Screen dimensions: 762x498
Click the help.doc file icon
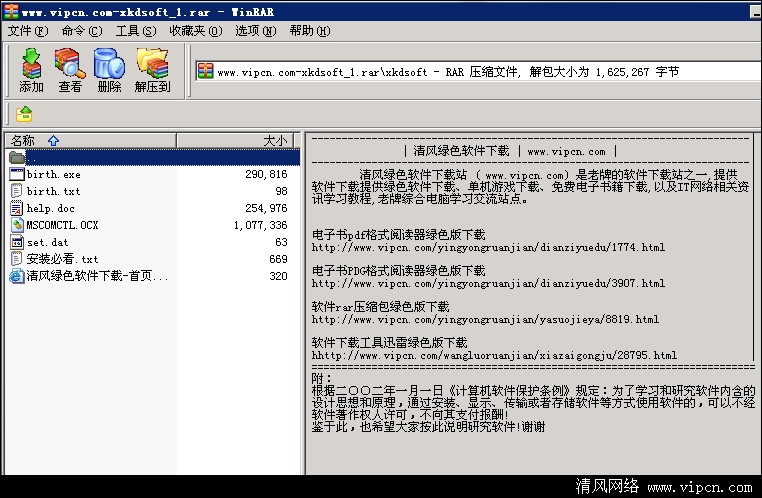(17, 208)
